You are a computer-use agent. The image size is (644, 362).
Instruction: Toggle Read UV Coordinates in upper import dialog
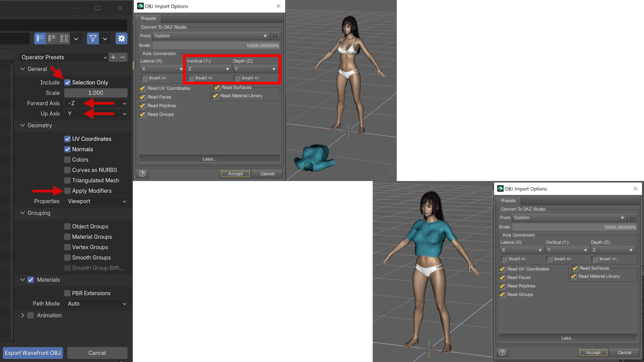tap(143, 88)
